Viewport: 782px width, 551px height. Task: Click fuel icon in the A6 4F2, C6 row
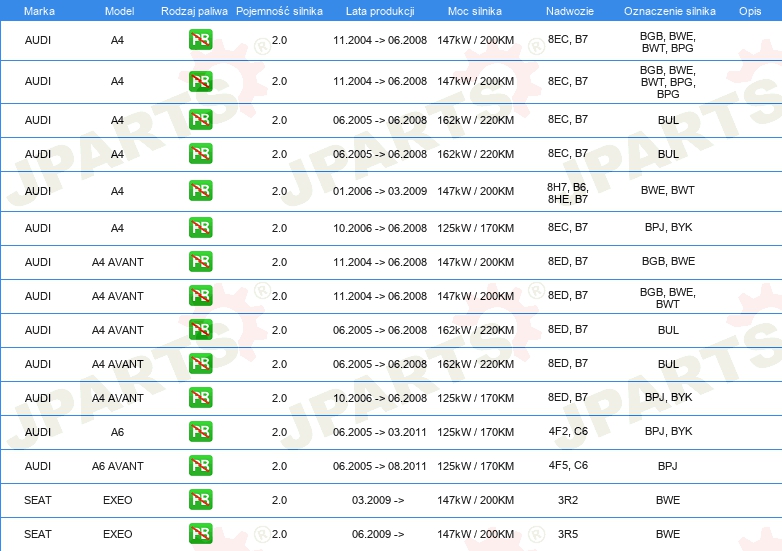[200, 431]
